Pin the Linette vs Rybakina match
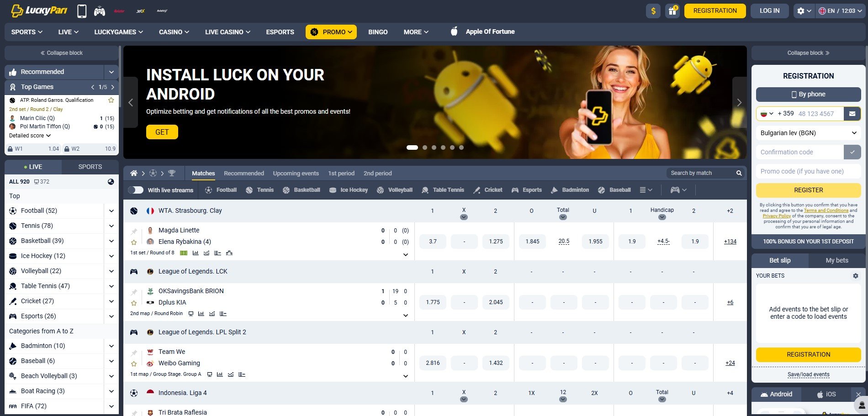868x416 pixels. click(134, 232)
